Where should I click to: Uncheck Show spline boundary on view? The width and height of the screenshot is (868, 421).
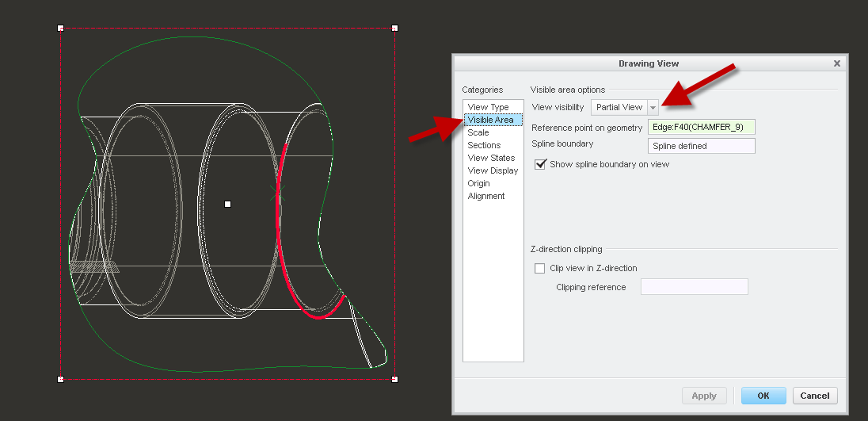coord(540,164)
